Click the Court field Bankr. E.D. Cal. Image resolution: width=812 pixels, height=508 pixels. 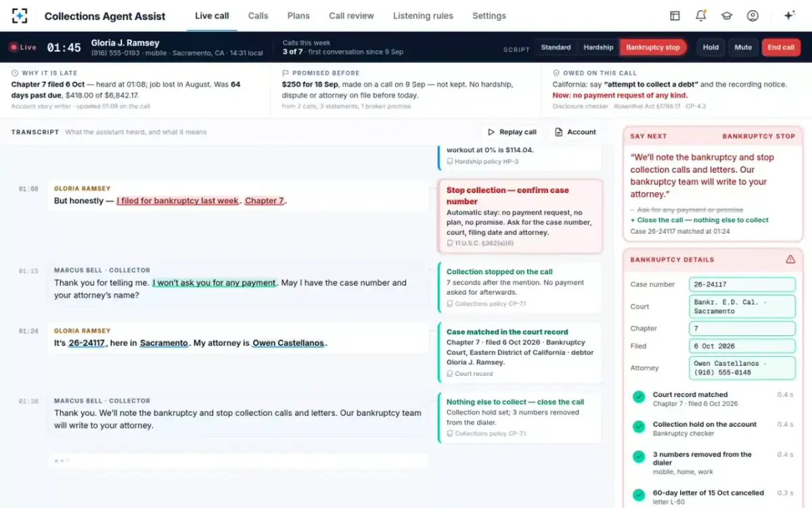pyautogui.click(x=742, y=306)
